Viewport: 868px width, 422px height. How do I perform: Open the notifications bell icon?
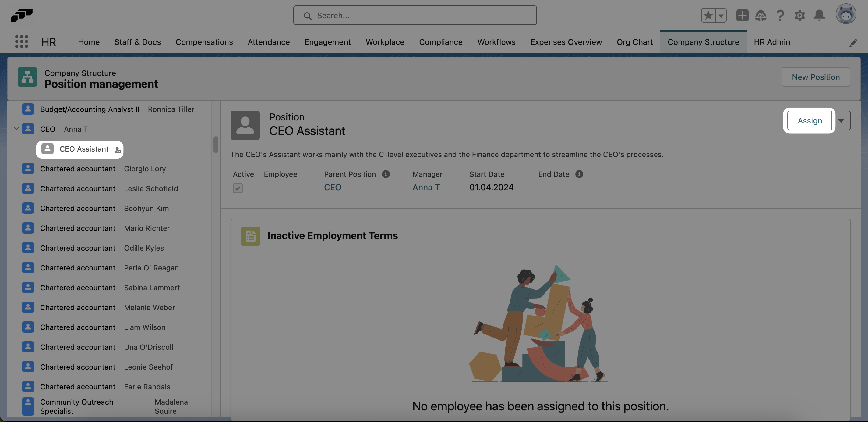(819, 15)
